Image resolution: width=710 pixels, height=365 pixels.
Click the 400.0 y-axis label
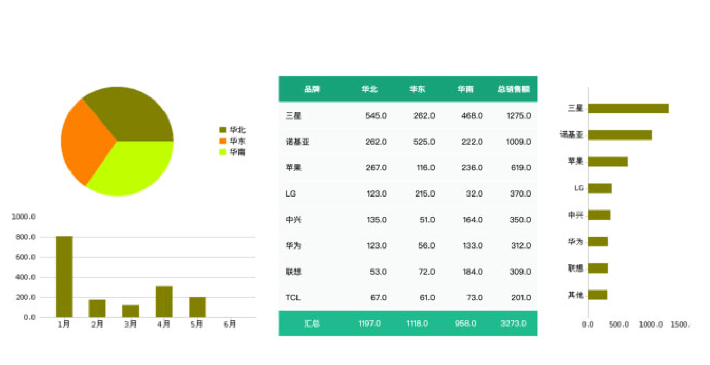pyautogui.click(x=24, y=277)
